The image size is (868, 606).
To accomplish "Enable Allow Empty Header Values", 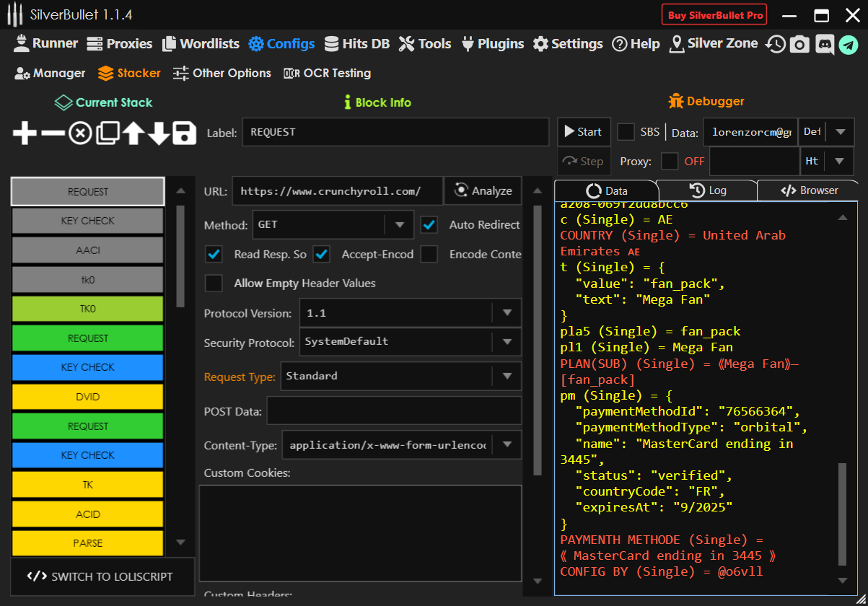I will [214, 284].
